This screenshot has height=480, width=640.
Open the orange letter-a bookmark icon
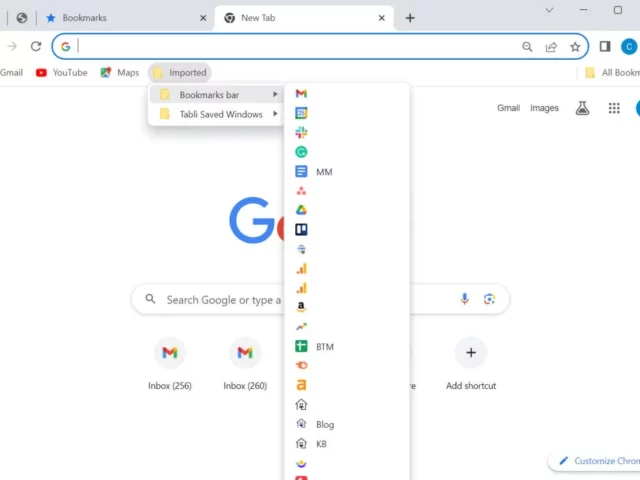pyautogui.click(x=301, y=385)
